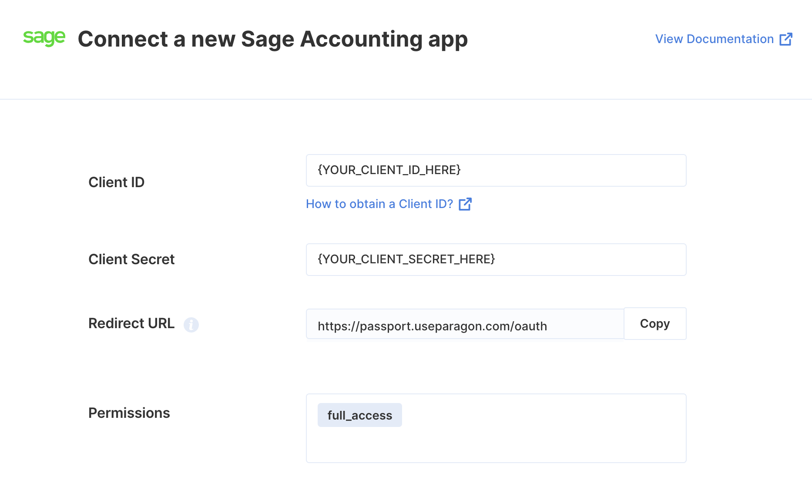The image size is (812, 504).
Task: Click the 'Redirect URL' label
Action: tap(131, 323)
